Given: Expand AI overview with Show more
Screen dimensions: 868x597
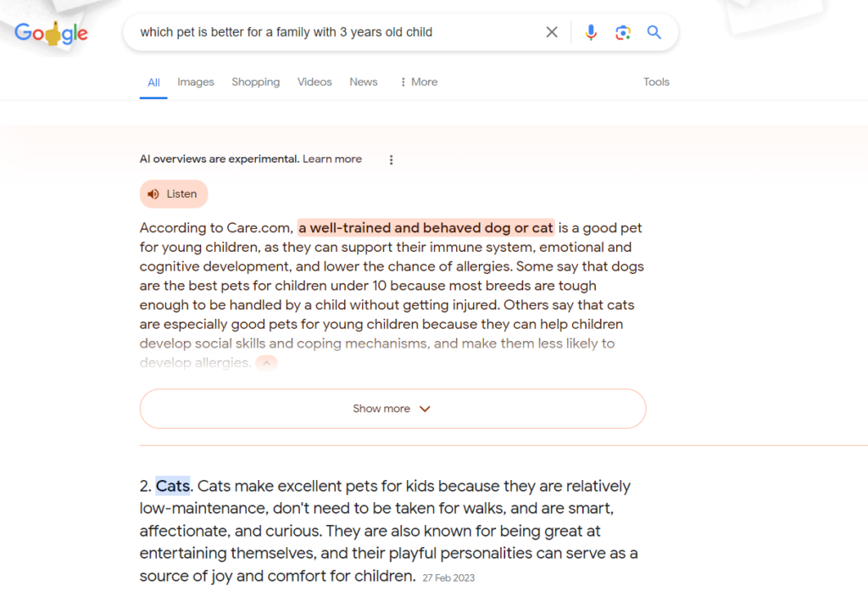Looking at the screenshot, I should (x=392, y=409).
